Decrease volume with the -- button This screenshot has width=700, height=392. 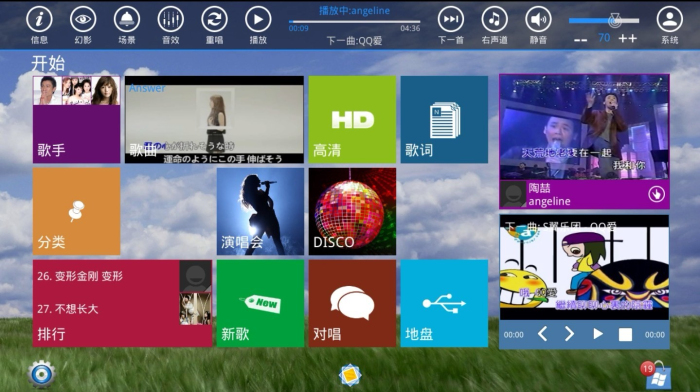click(x=580, y=40)
